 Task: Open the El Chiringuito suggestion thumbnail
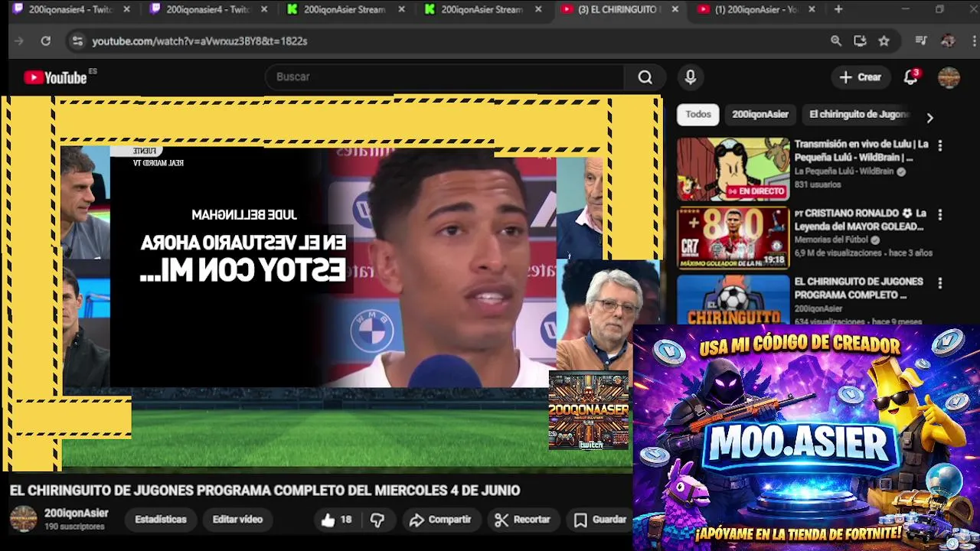[x=733, y=299]
